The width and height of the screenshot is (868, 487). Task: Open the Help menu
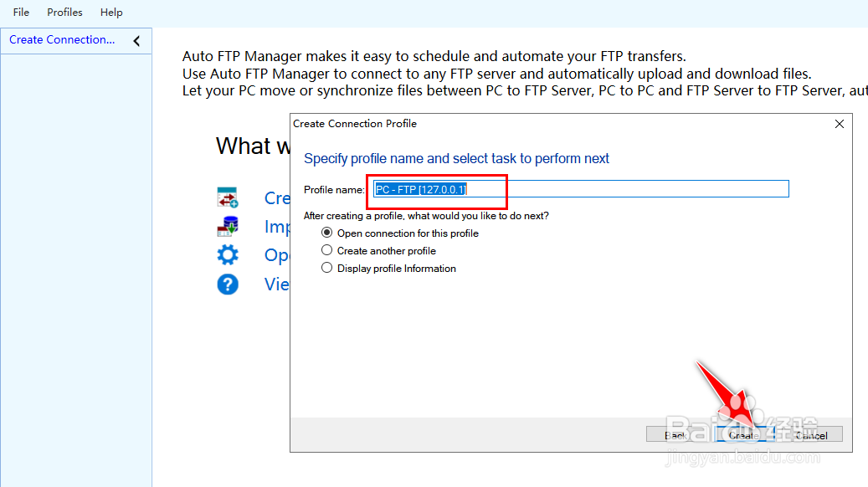coord(111,13)
